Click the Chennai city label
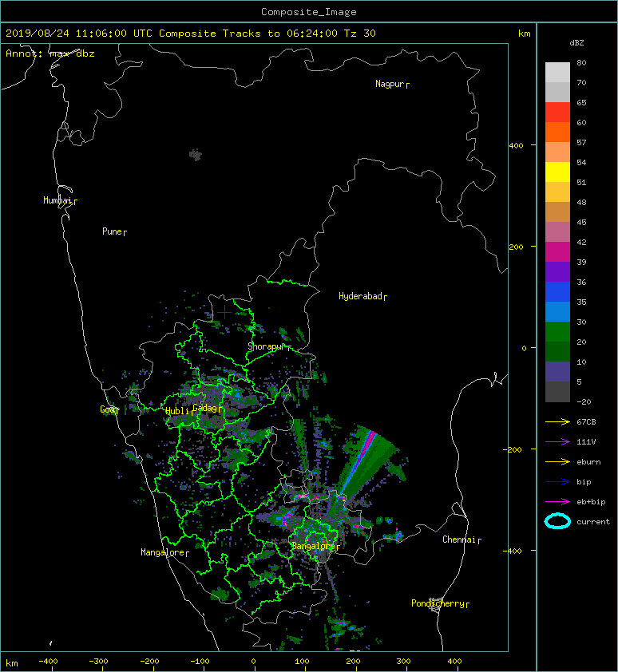 pyautogui.click(x=459, y=540)
